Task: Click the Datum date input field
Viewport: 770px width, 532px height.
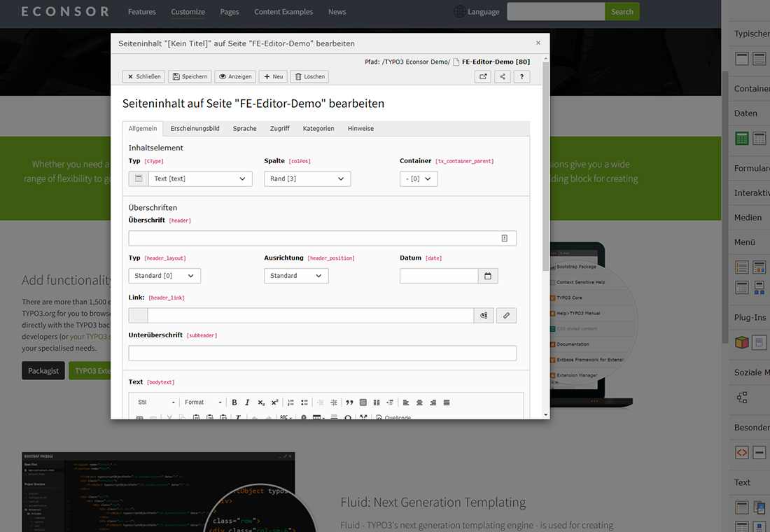Action: [x=439, y=276]
